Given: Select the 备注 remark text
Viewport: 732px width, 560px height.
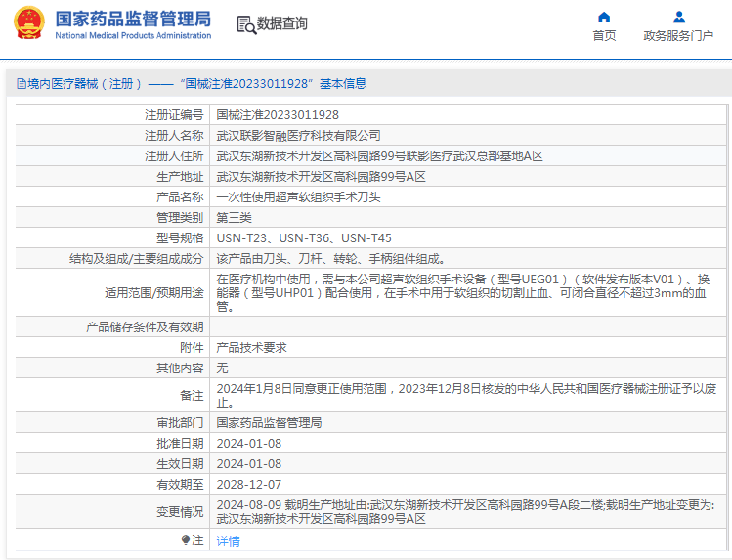Looking at the screenshot, I should [x=466, y=395].
